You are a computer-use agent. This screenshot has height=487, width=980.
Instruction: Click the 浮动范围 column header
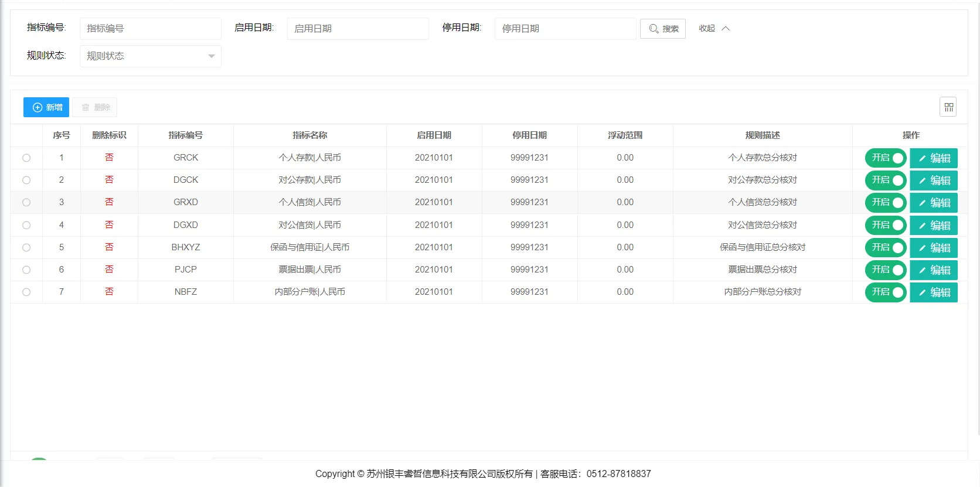[x=625, y=135]
